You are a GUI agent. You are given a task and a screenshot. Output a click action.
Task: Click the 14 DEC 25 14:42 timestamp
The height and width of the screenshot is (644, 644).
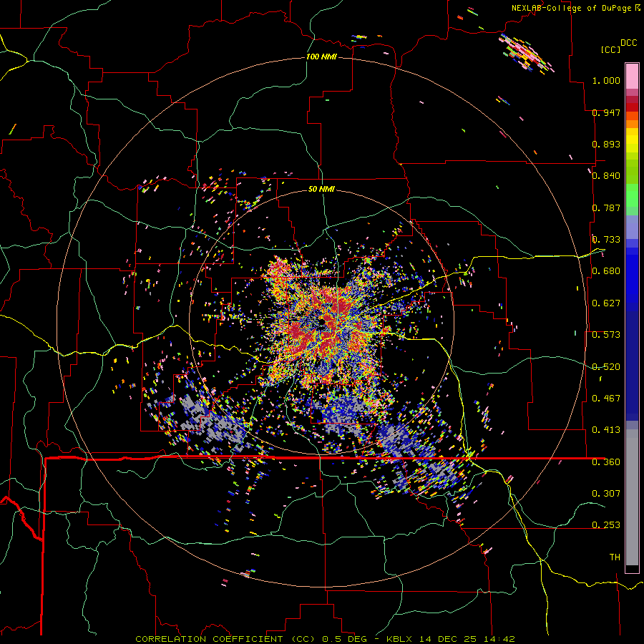(x=467, y=639)
